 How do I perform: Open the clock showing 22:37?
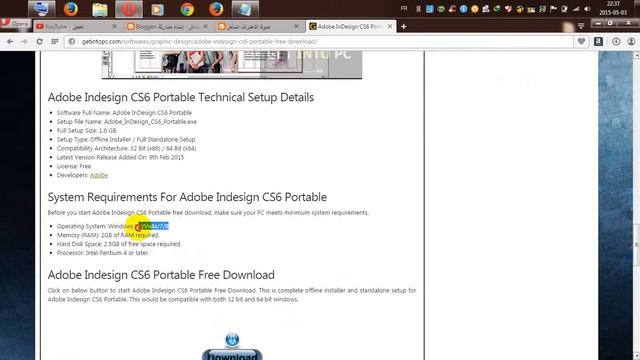click(613, 9)
